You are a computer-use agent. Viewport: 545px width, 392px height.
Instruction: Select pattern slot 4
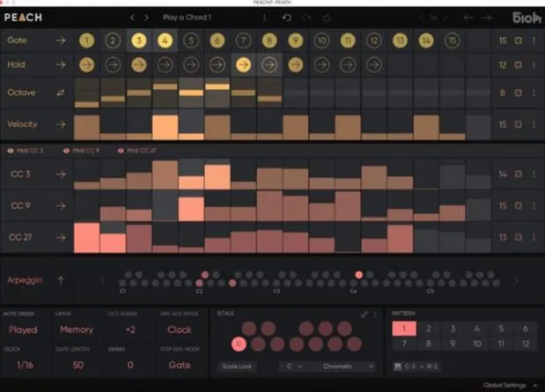tap(477, 329)
